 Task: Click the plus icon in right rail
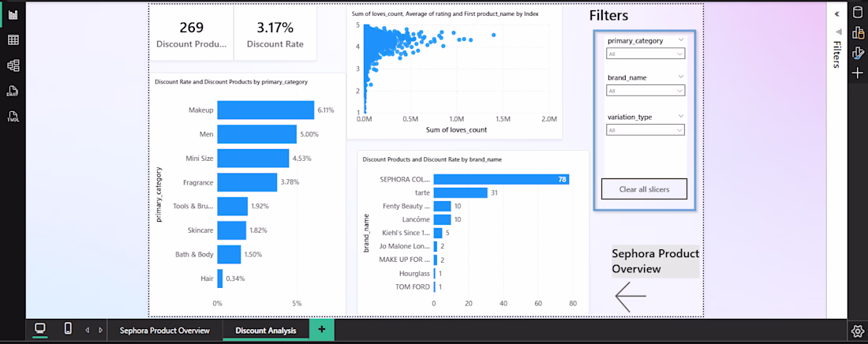[x=857, y=73]
